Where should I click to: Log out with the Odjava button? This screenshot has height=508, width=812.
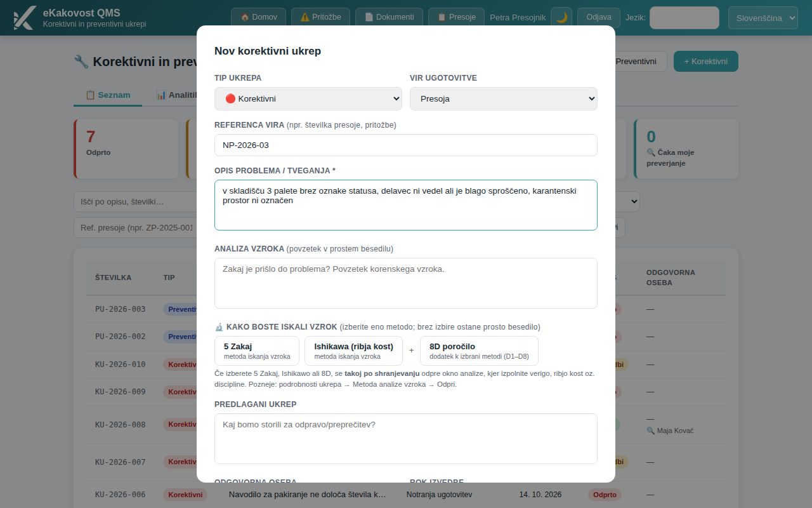(x=599, y=17)
